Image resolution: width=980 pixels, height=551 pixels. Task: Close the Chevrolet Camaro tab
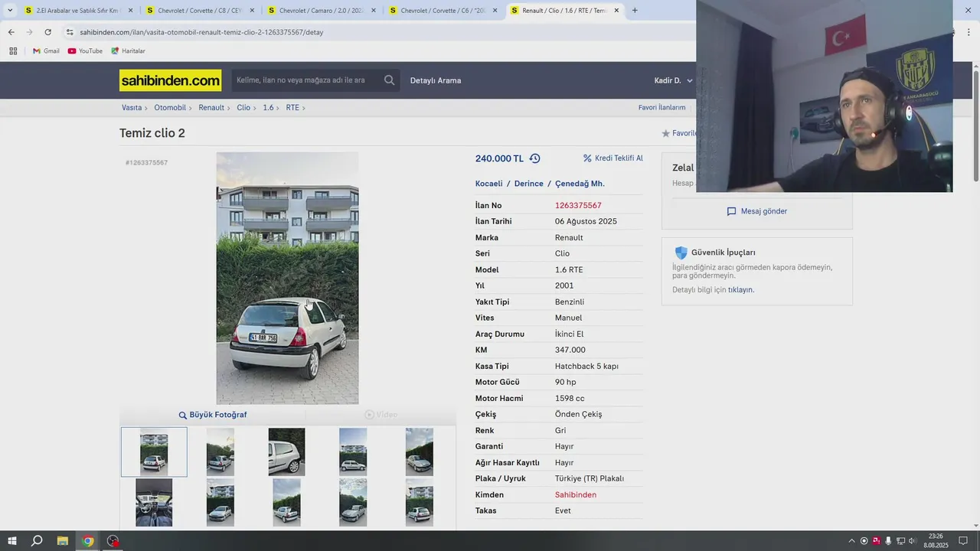pyautogui.click(x=374, y=11)
